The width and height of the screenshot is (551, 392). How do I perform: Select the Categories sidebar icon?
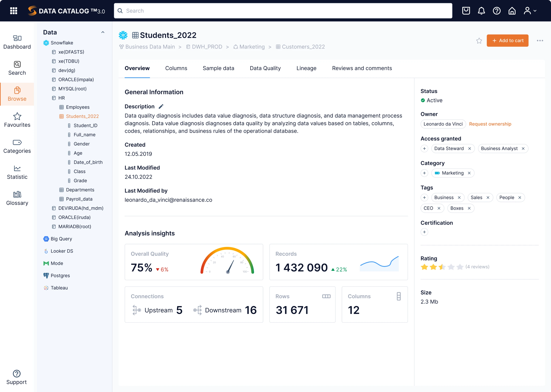[x=17, y=145]
